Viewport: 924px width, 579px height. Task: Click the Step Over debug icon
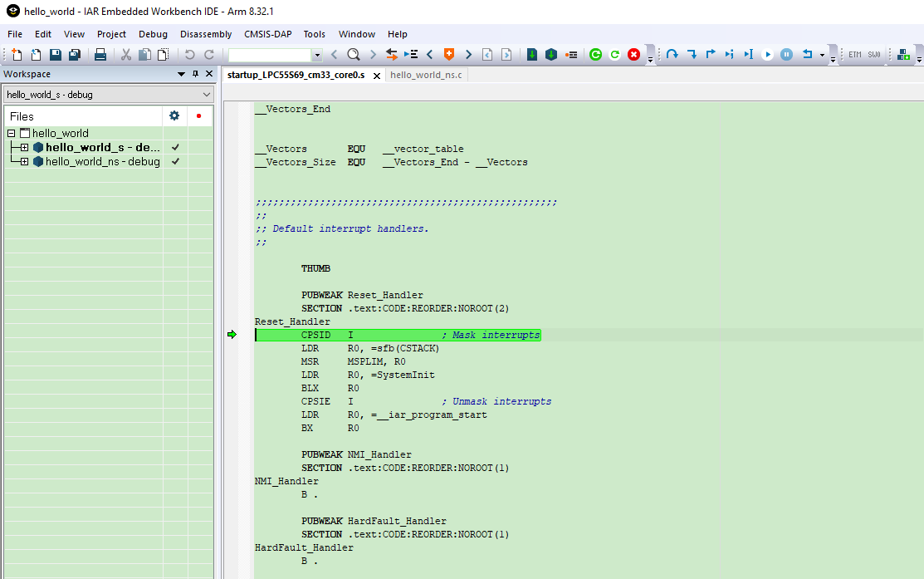tap(672, 55)
